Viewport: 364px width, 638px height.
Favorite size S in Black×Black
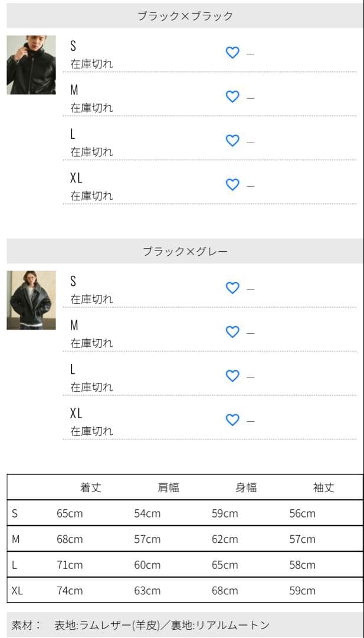click(232, 53)
